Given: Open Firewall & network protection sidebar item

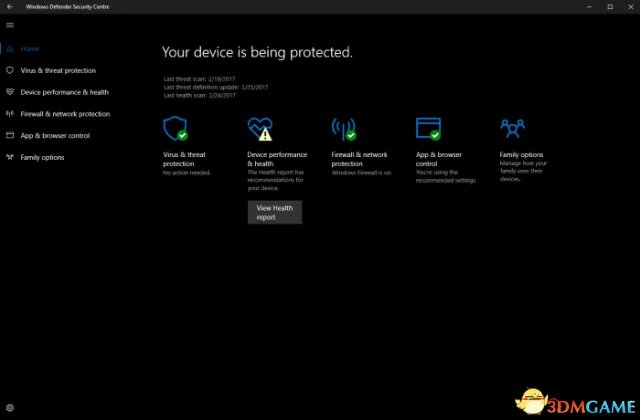Looking at the screenshot, I should click(x=65, y=114).
